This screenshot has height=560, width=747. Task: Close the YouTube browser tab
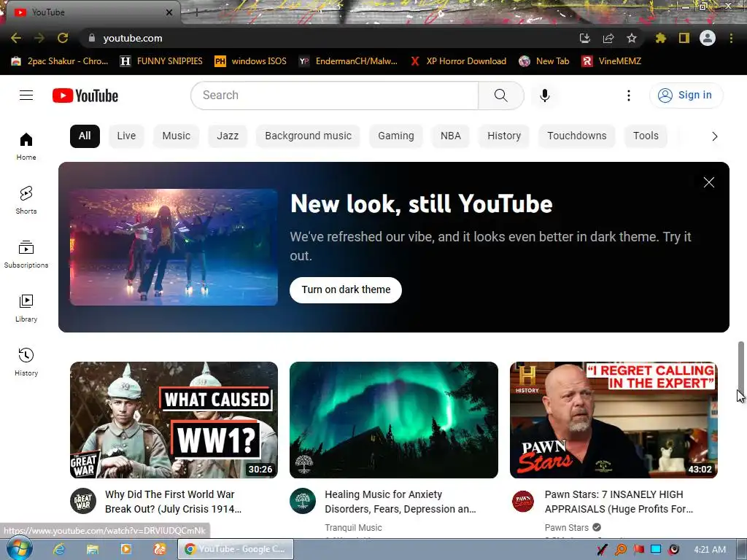[x=169, y=12]
